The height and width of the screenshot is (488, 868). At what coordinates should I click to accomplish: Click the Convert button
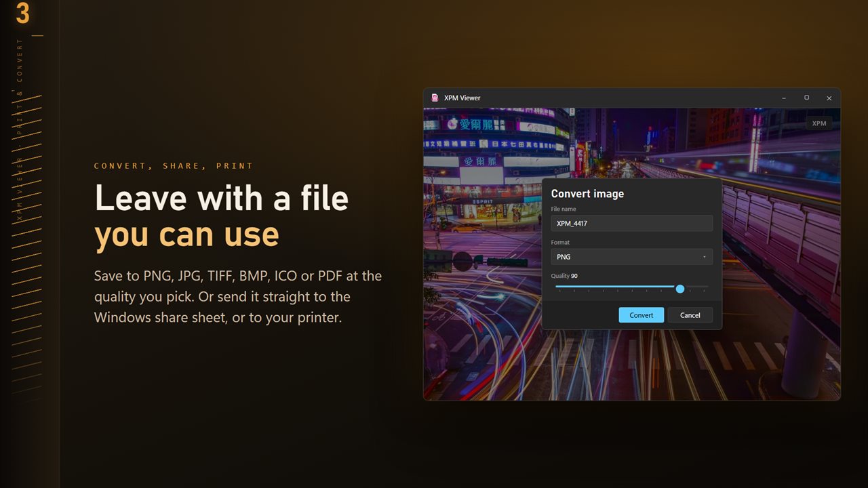(641, 315)
